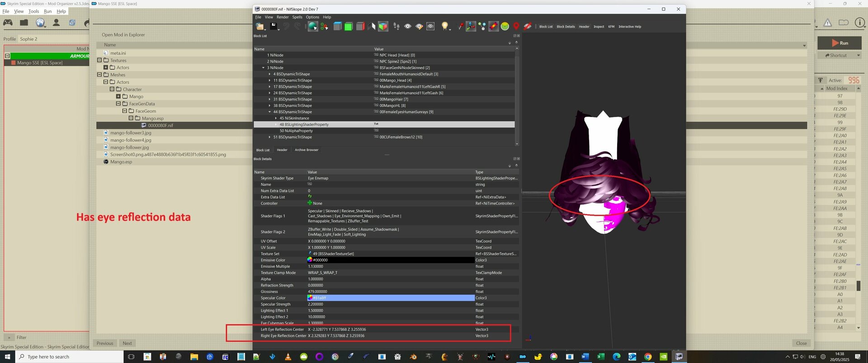
Task: Click the Interactive Help toolbar button
Action: (x=630, y=27)
